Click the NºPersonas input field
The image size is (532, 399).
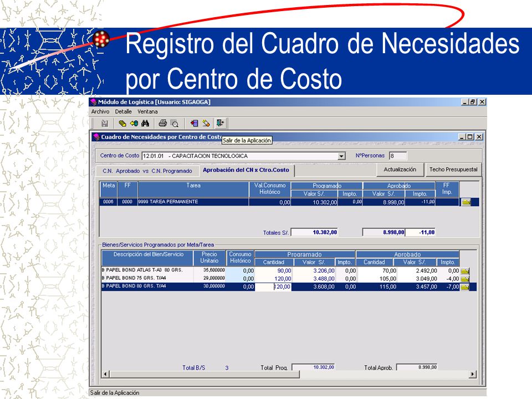click(x=398, y=156)
